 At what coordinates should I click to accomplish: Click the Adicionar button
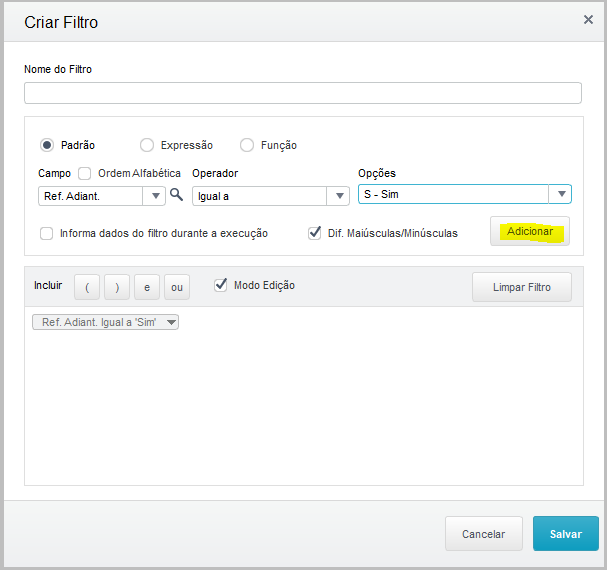click(530, 231)
